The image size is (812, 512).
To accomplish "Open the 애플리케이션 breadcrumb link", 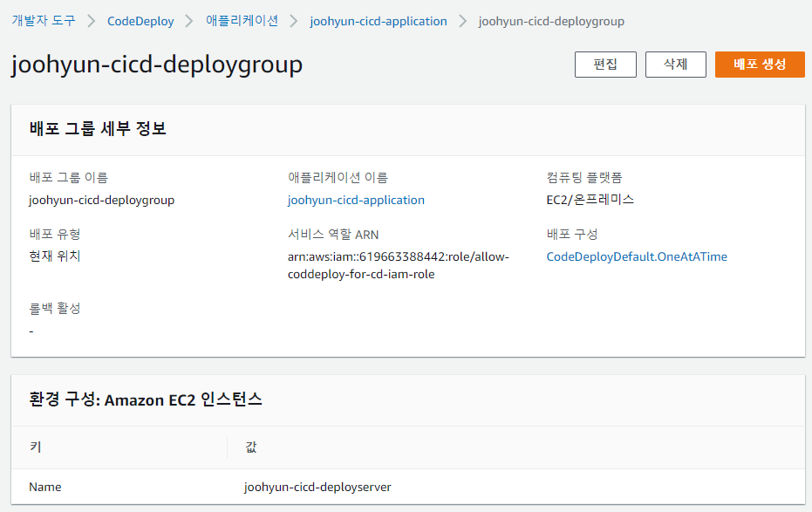I will (x=242, y=21).
